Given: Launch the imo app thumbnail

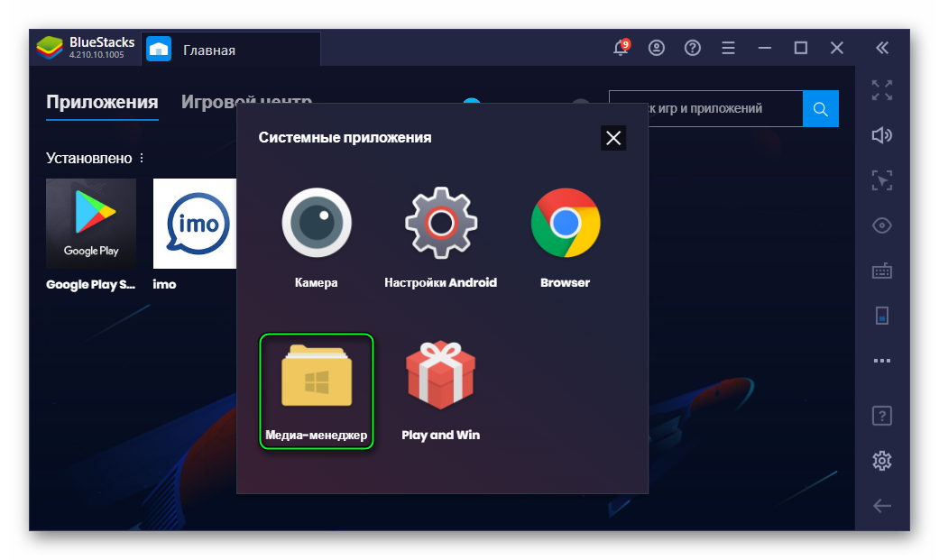Looking at the screenshot, I should 195,224.
